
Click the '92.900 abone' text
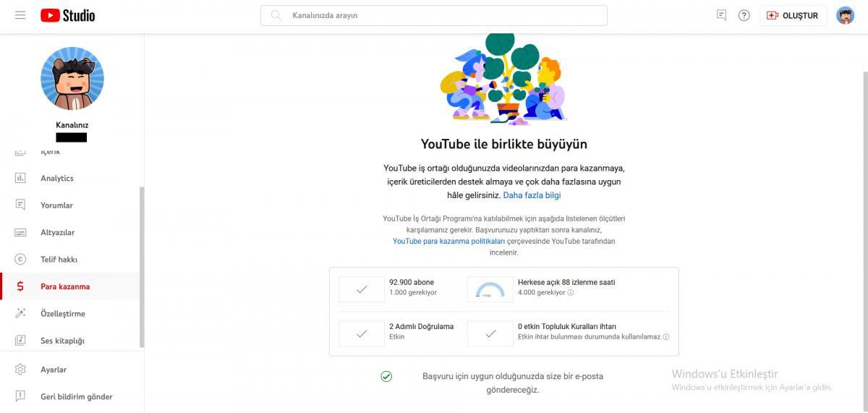tap(412, 282)
